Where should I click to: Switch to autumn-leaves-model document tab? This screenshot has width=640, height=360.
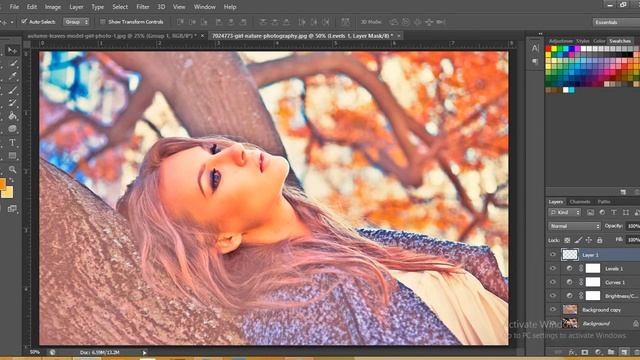click(x=111, y=36)
